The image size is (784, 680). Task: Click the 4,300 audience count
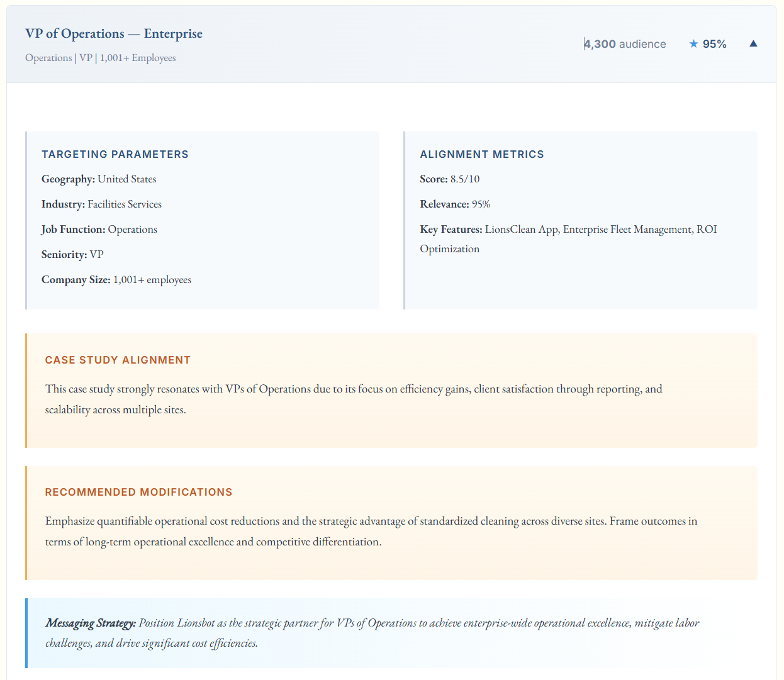point(624,44)
